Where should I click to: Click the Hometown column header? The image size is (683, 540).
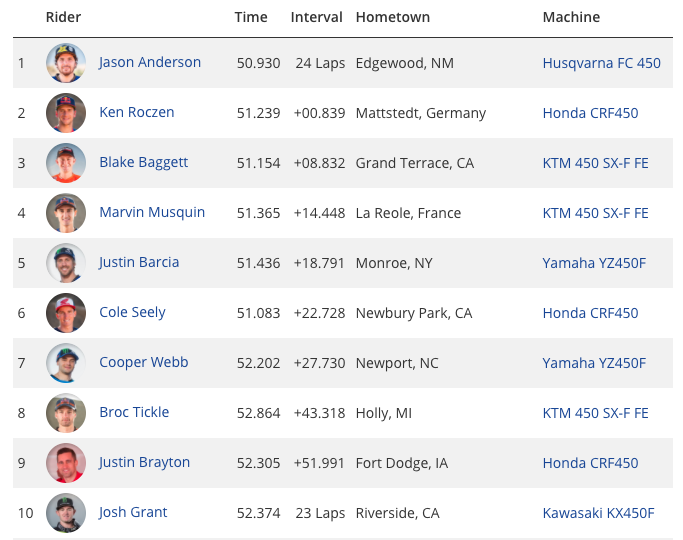click(x=393, y=17)
